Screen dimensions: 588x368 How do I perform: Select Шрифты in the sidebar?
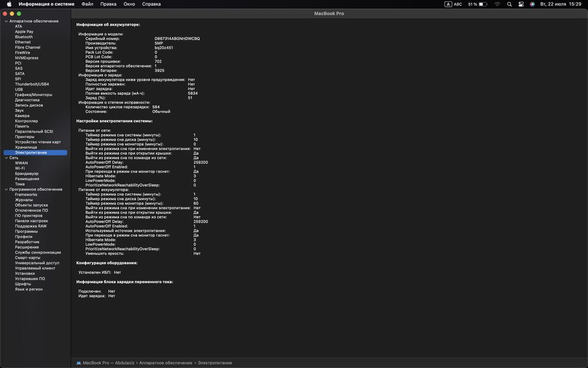(23, 284)
